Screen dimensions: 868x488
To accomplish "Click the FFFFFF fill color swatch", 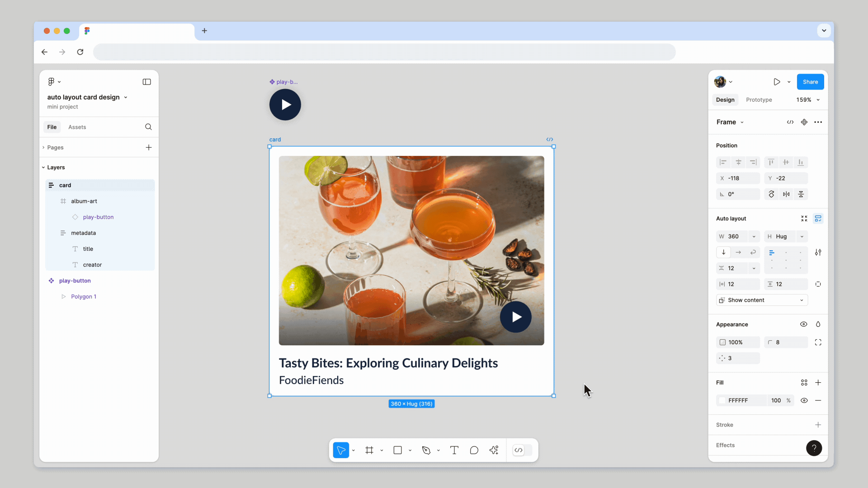I will [722, 400].
